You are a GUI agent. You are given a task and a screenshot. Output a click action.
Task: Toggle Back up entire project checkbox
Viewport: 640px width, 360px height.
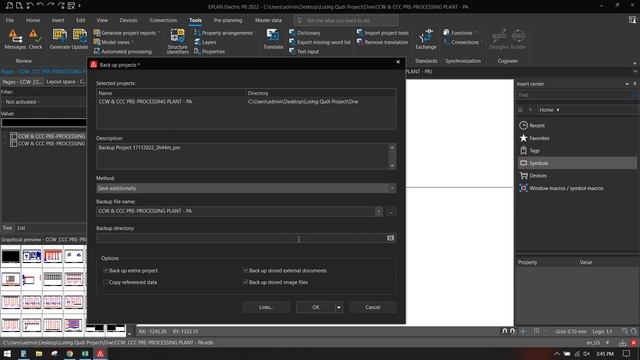click(x=105, y=270)
